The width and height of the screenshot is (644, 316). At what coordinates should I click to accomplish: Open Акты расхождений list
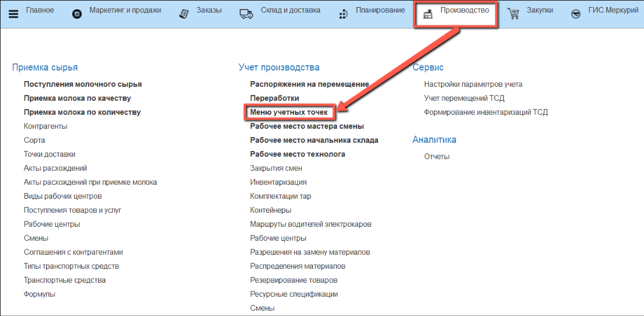55,168
